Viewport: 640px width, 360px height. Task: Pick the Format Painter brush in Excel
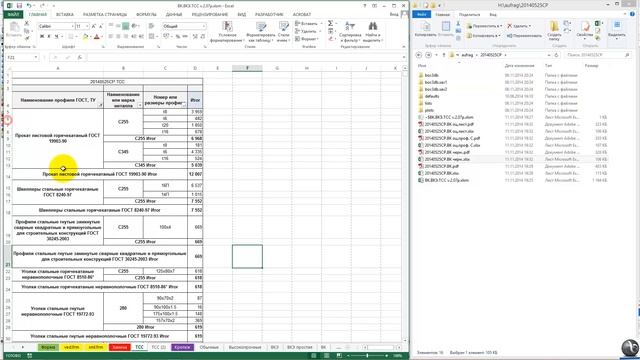point(27,38)
